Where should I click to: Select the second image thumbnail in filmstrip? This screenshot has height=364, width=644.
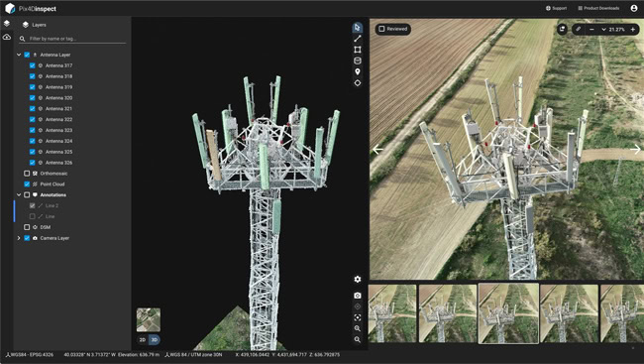click(447, 313)
